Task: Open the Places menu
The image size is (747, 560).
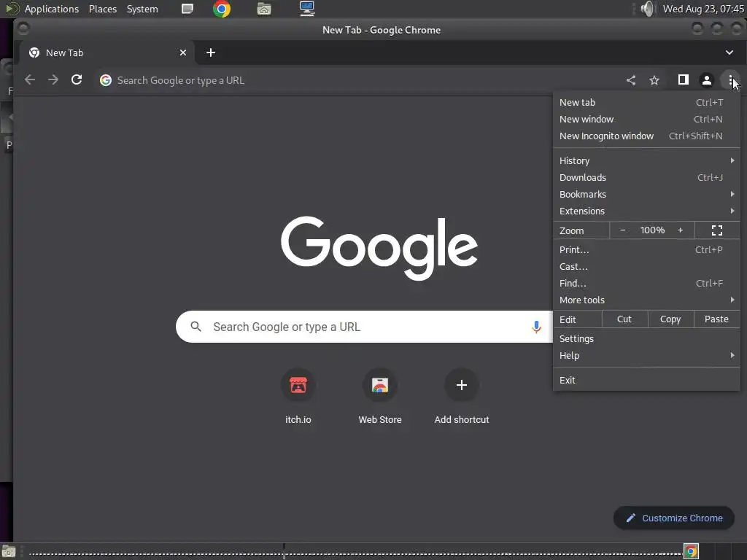Action: [x=102, y=9]
